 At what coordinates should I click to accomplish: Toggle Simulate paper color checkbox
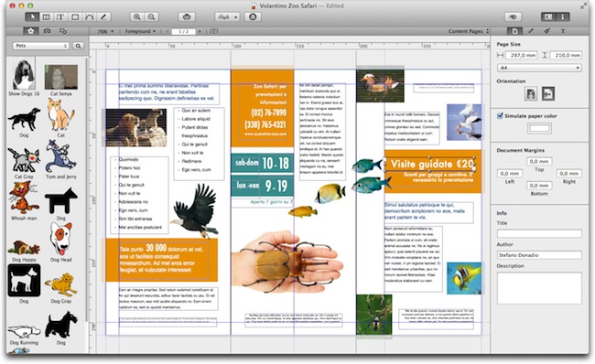point(500,115)
